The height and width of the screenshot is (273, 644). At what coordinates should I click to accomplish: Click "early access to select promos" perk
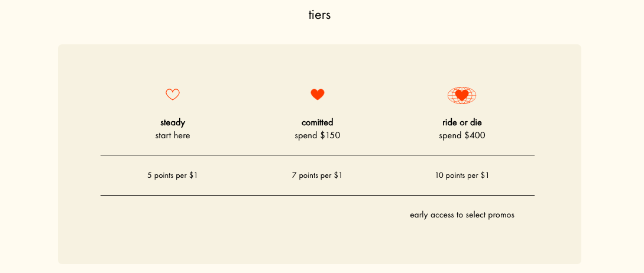pyautogui.click(x=462, y=215)
